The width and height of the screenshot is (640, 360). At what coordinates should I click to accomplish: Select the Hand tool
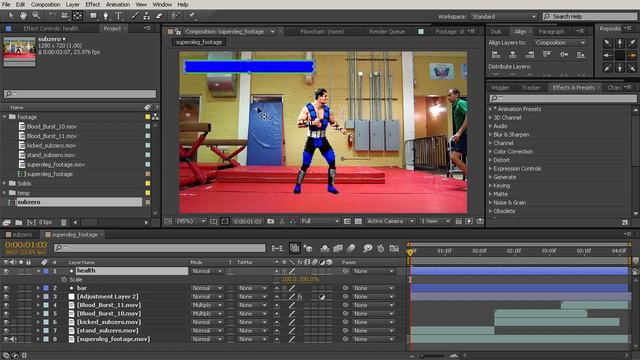tap(23, 16)
